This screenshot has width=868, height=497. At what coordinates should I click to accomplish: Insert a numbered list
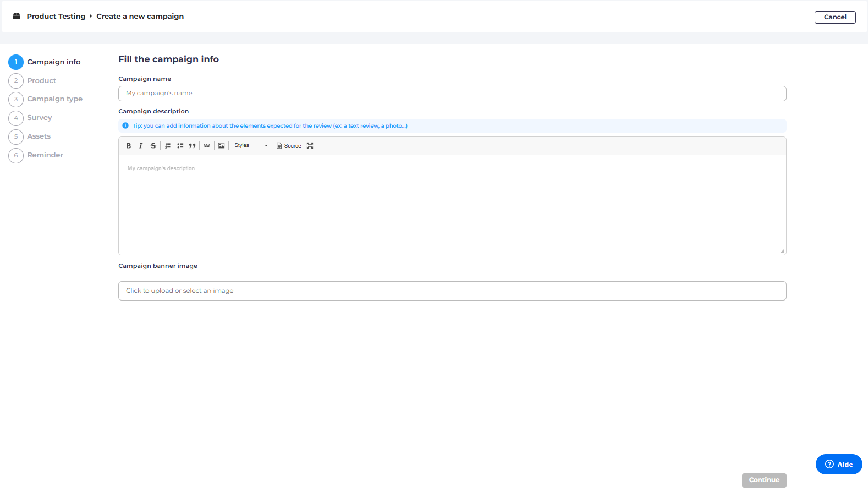click(168, 146)
